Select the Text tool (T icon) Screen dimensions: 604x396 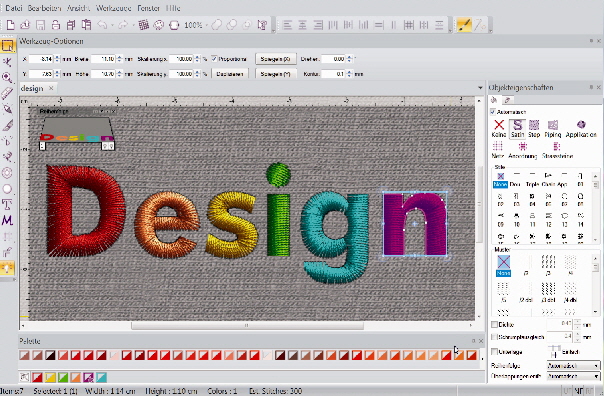tap(7, 204)
